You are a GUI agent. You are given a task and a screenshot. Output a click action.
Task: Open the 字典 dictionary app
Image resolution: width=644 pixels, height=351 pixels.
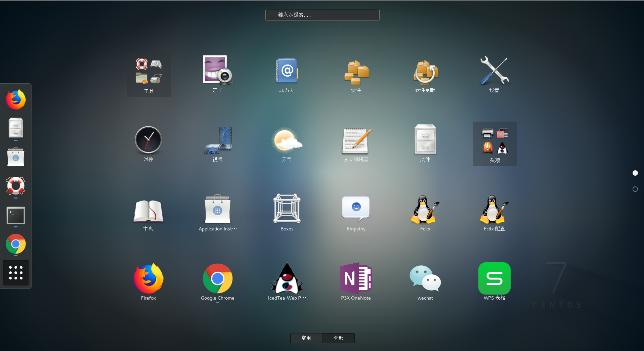[x=148, y=212]
